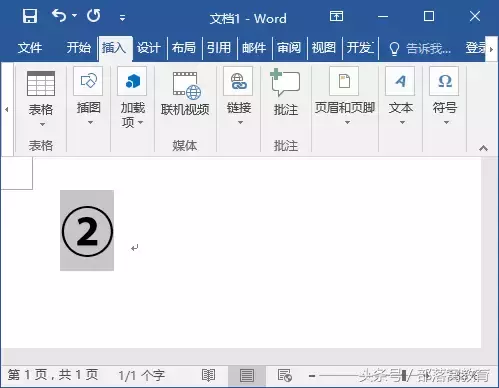Click the 页眉和页脚 page icon
The height and width of the screenshot is (388, 499).
point(344,81)
